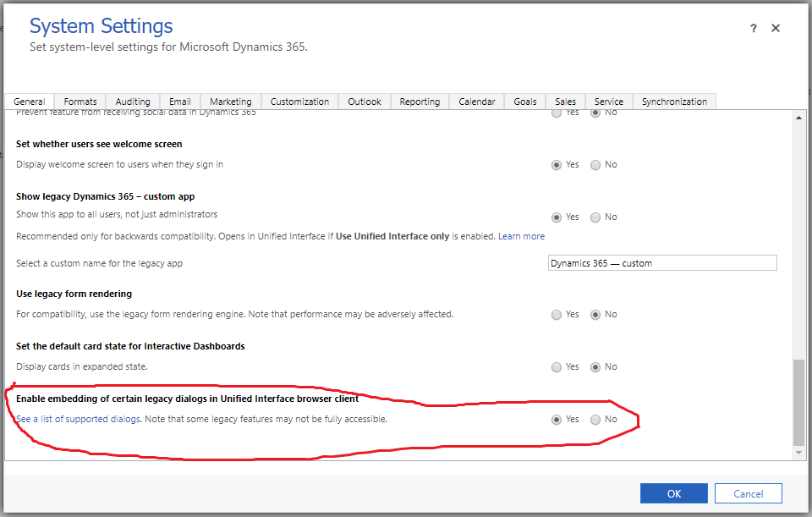Select the Outlook tab
Viewport: 812px width, 517px height.
(365, 102)
